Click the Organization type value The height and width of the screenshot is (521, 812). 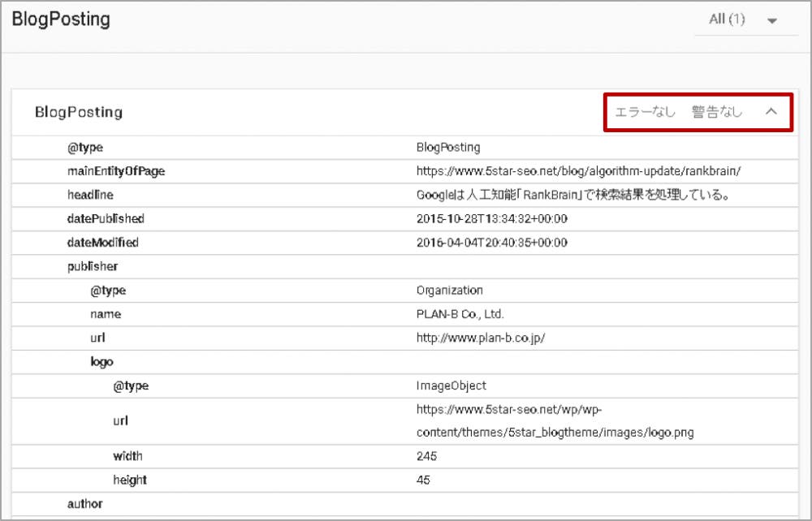tap(449, 290)
